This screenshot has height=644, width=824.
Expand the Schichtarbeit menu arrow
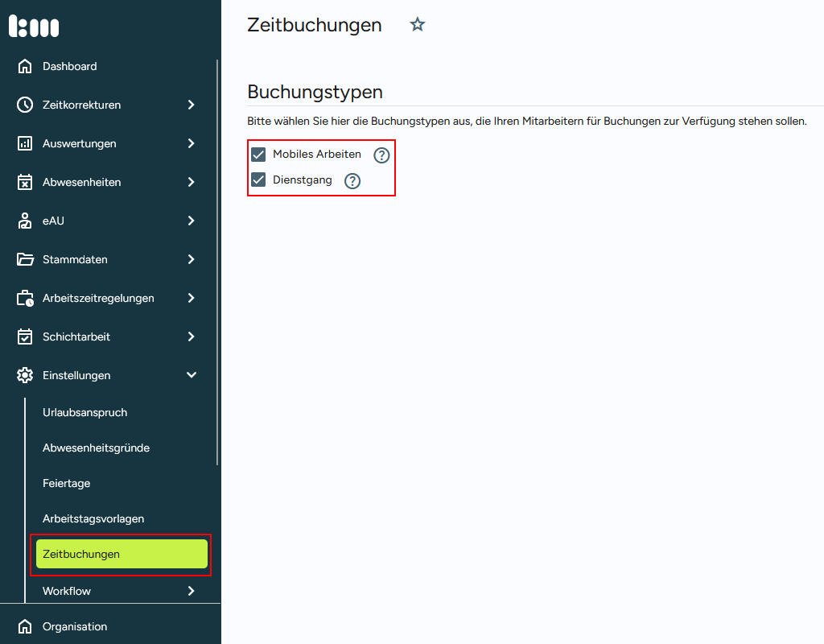pos(192,336)
